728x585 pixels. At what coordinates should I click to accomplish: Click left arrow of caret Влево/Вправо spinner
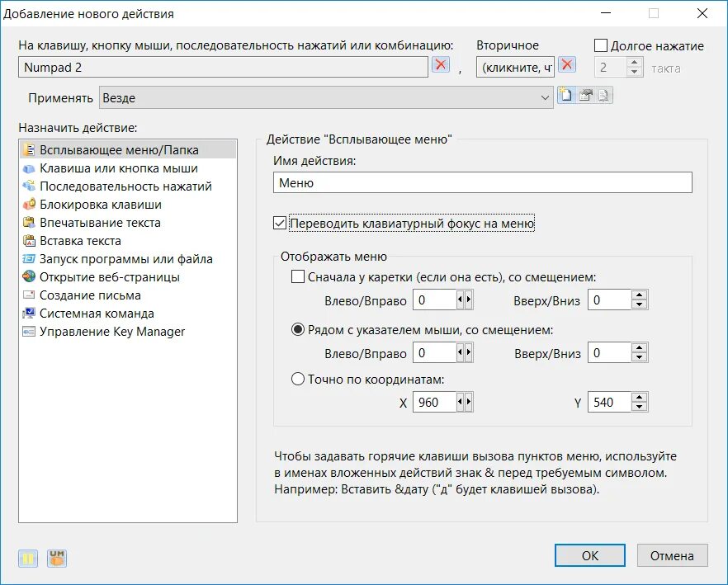point(460,300)
